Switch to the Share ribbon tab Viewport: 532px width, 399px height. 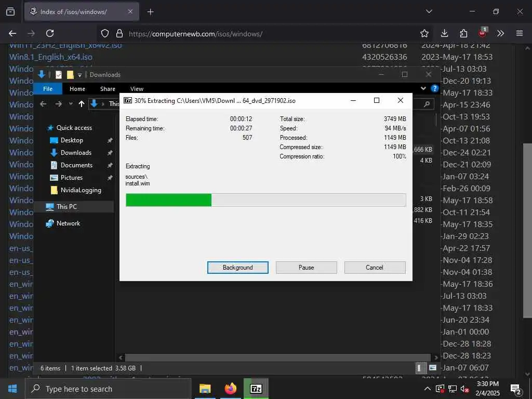(108, 88)
